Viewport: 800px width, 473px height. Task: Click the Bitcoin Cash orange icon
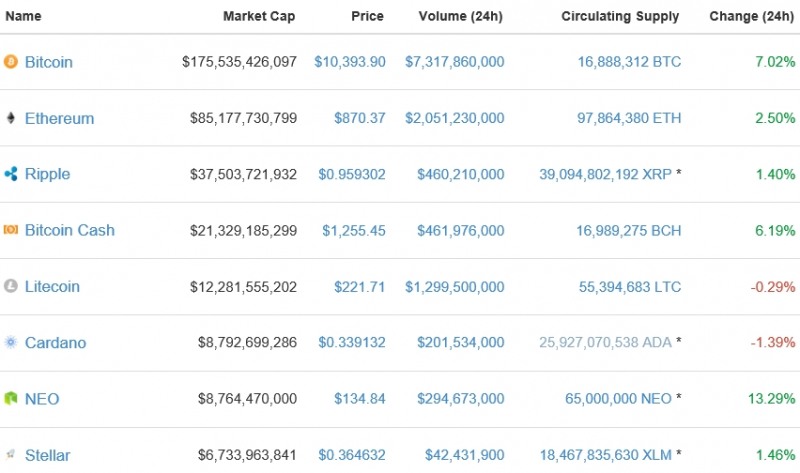[x=11, y=230]
